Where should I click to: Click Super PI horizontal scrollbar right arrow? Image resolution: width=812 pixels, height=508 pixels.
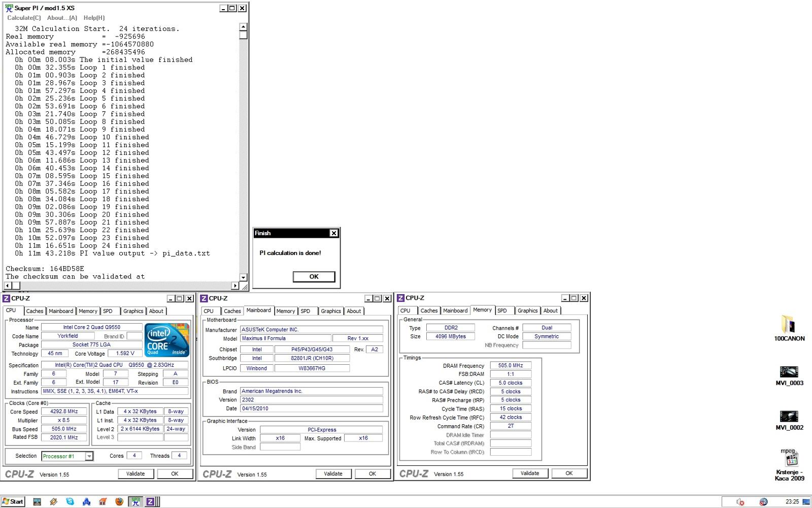pos(235,285)
